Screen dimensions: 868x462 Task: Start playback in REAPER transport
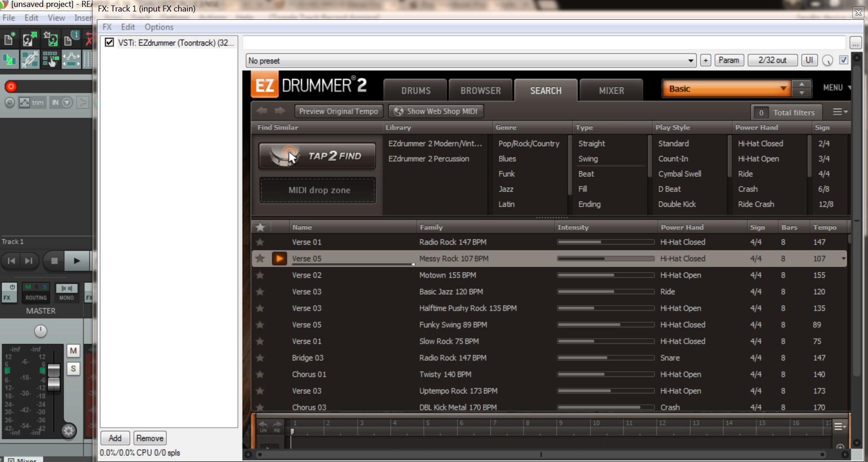click(x=77, y=261)
